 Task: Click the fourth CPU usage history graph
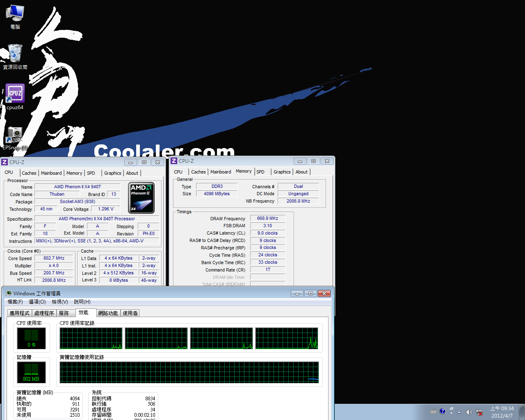pos(287,338)
